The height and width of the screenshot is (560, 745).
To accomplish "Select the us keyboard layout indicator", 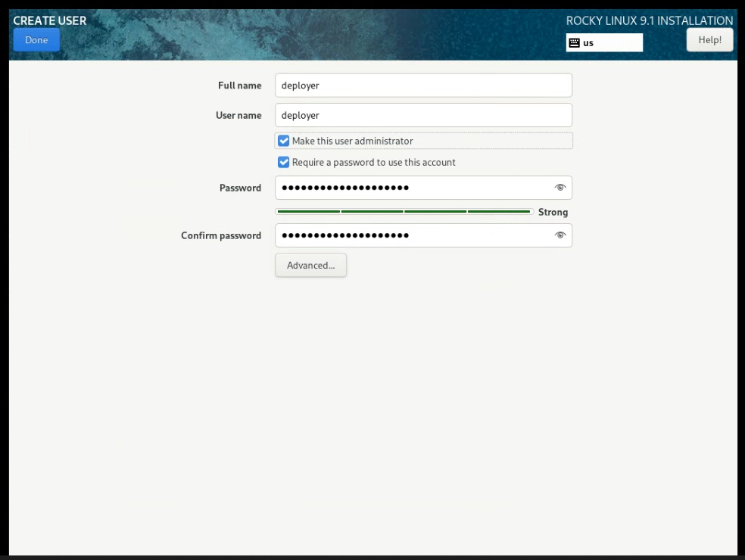I will pos(604,42).
